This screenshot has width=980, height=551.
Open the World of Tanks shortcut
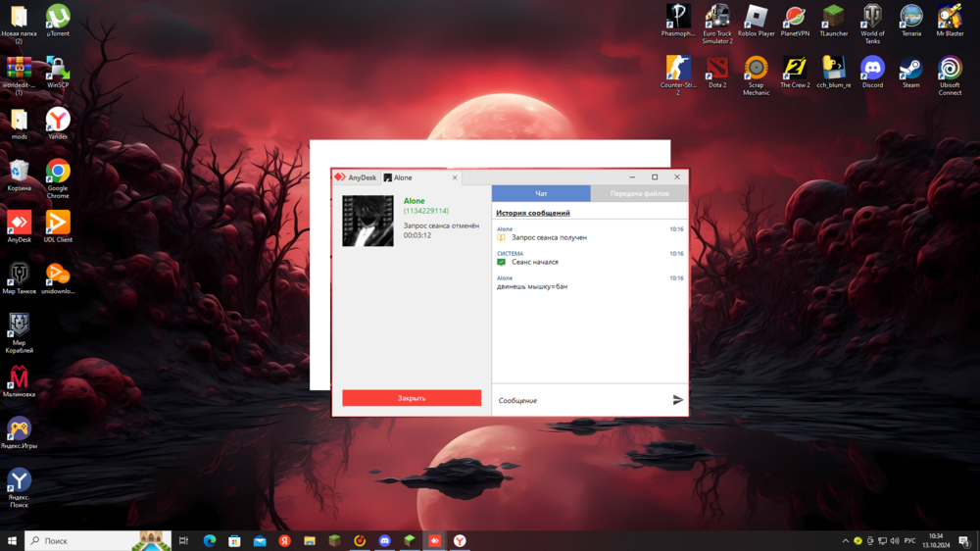pyautogui.click(x=872, y=24)
